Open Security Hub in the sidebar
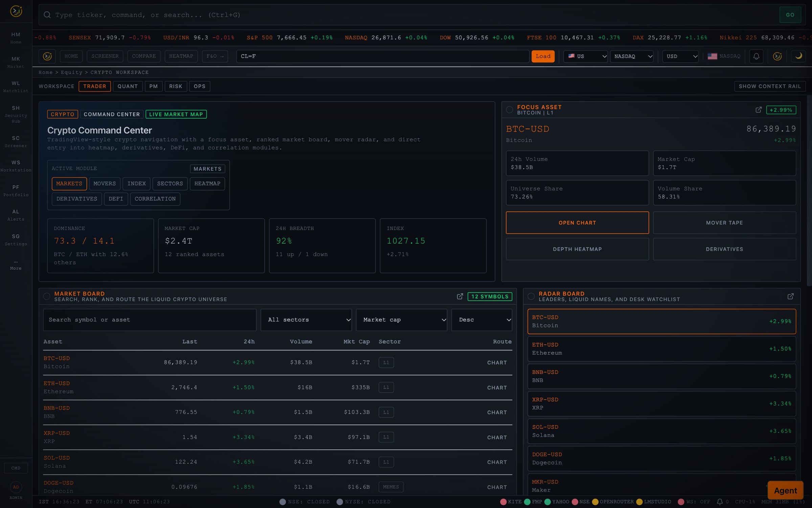The image size is (812, 508). tap(16, 114)
